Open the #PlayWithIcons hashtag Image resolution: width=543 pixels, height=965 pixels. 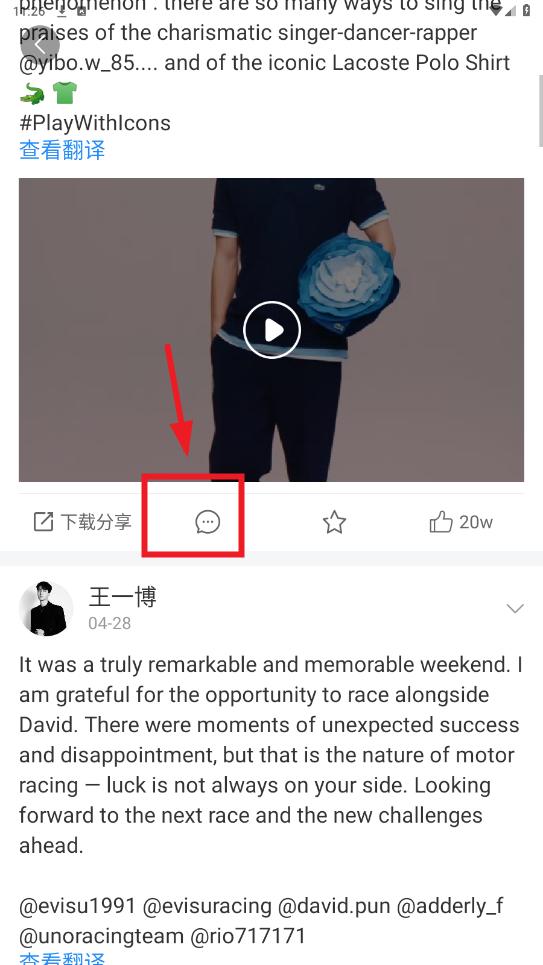pyautogui.click(x=95, y=122)
